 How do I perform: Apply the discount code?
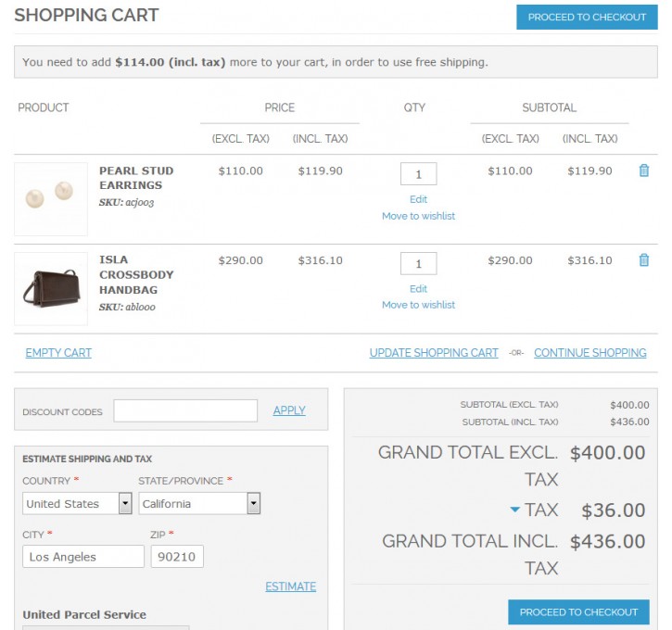(289, 410)
